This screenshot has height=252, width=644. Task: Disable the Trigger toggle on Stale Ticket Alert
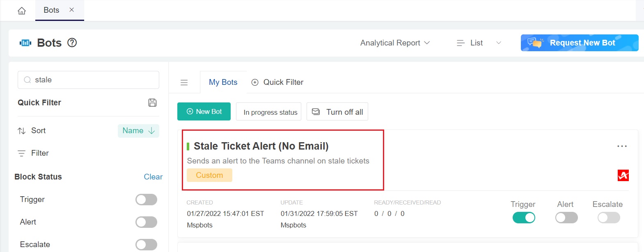pyautogui.click(x=524, y=218)
